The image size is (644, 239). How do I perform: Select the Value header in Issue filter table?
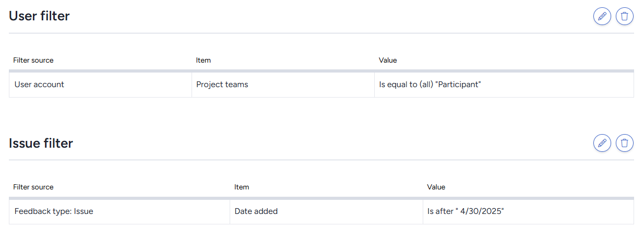436,187
